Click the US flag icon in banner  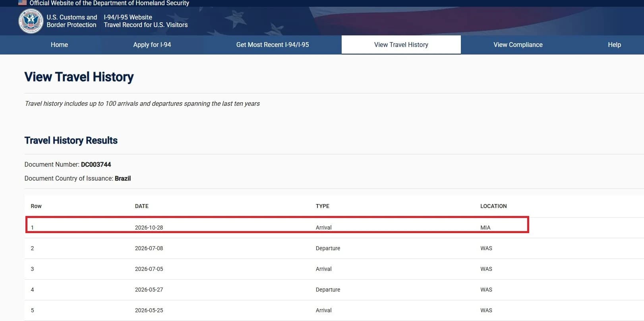tap(23, 3)
